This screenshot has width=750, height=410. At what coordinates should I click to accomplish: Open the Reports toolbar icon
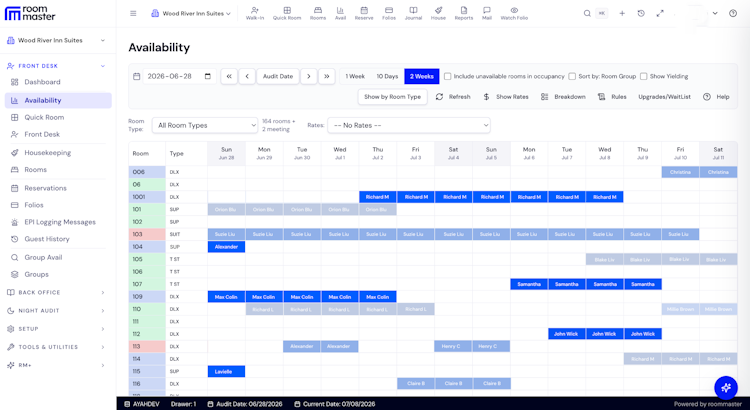463,13
